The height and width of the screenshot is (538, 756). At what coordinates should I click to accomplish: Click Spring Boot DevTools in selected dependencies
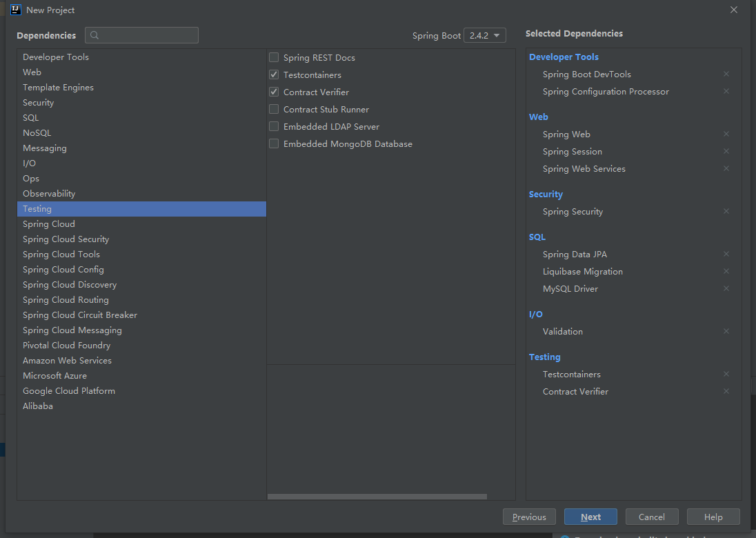coord(587,74)
